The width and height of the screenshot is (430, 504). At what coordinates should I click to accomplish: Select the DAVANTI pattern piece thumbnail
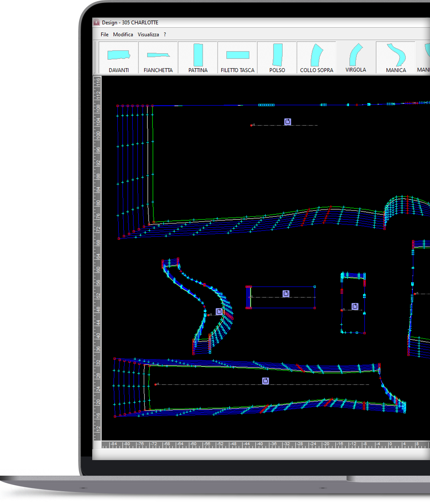119,58
